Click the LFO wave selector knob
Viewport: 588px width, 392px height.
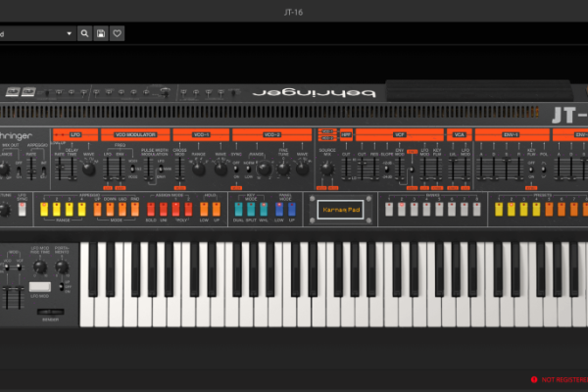click(x=89, y=170)
